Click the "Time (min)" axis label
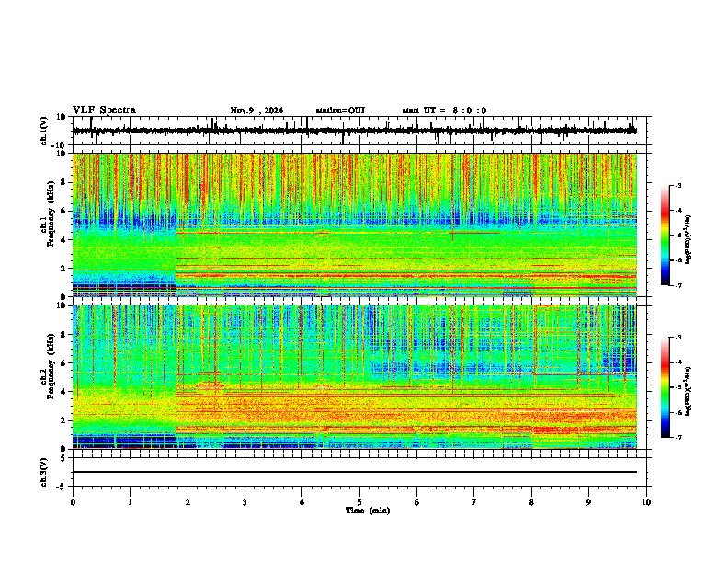The height and width of the screenshot is (563, 728). coord(368,511)
